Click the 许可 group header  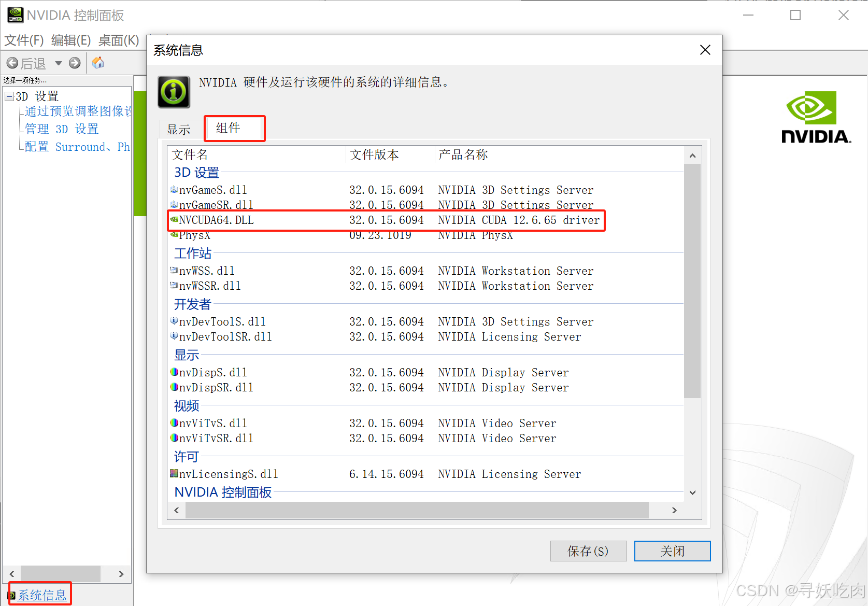187,457
